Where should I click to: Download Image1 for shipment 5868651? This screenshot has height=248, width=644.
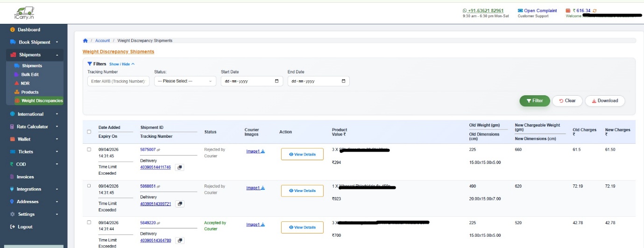point(255,188)
